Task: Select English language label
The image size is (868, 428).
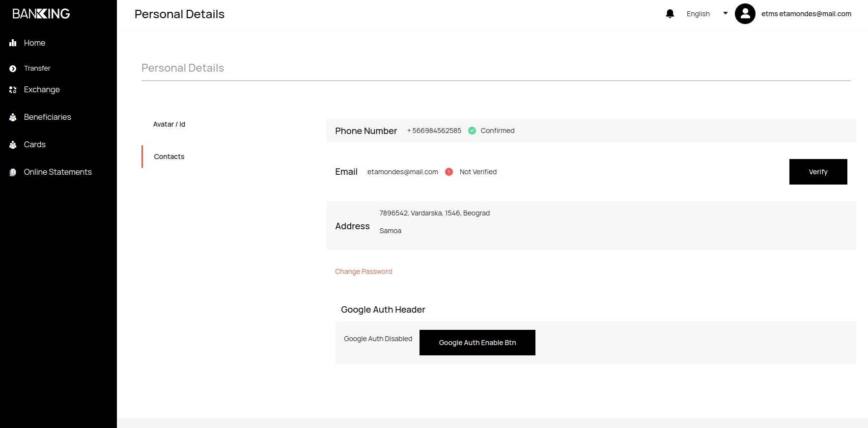Action: (x=698, y=14)
